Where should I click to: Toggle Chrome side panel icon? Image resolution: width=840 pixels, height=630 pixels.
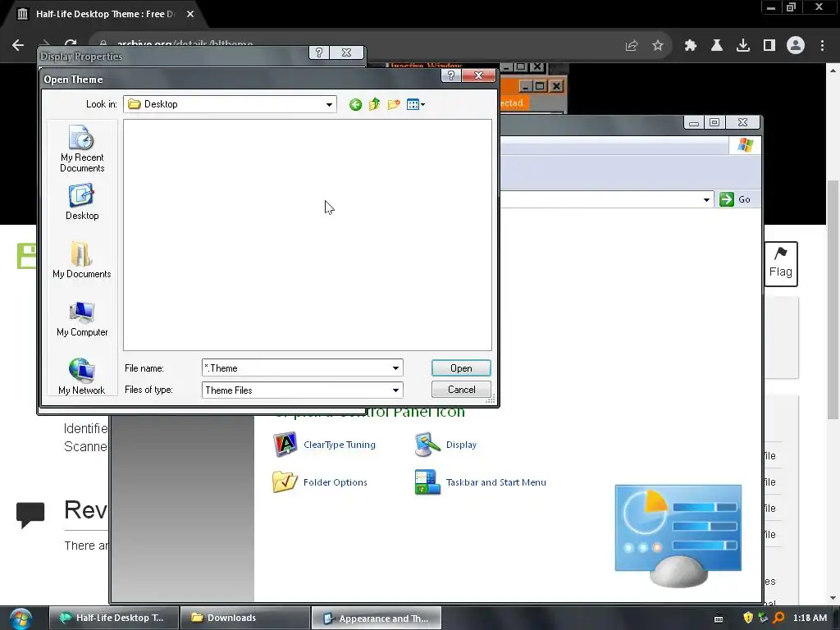pos(769,46)
